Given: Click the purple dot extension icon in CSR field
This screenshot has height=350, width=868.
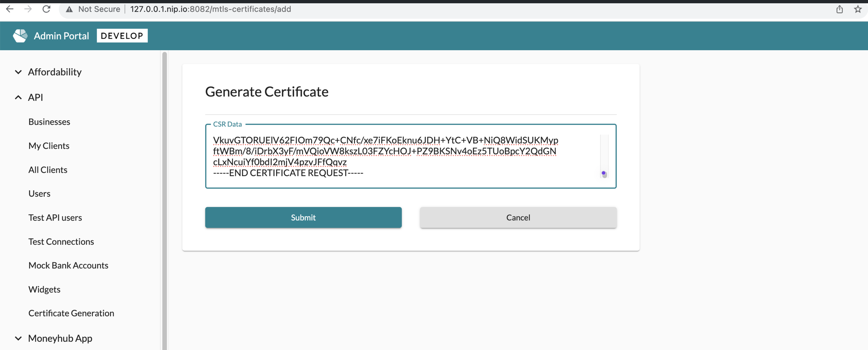Looking at the screenshot, I should click(604, 173).
